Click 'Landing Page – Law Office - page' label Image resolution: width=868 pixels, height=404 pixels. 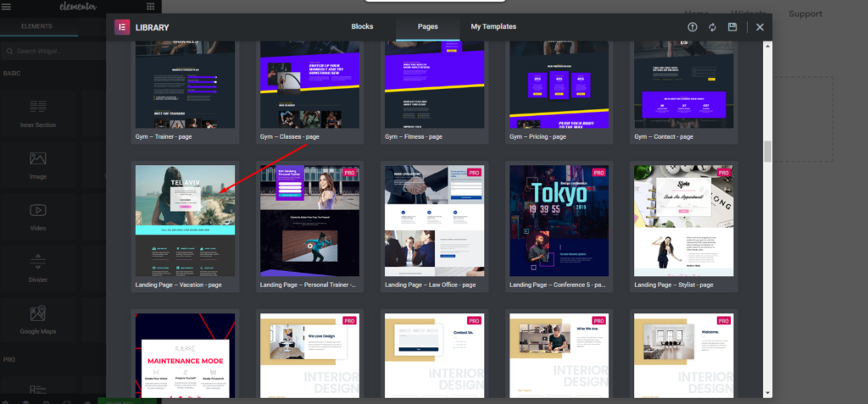(x=430, y=285)
